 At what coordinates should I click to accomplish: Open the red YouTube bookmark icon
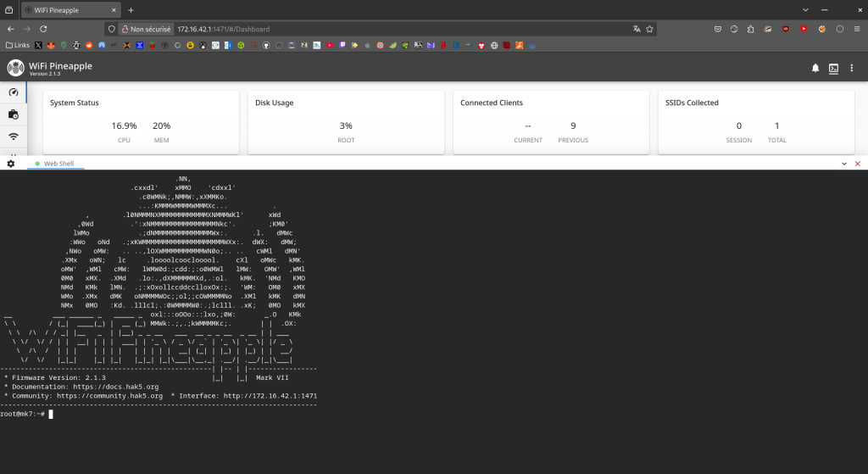(x=330, y=45)
